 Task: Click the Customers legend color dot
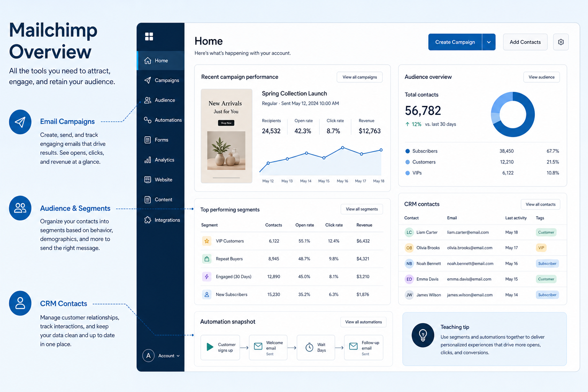pos(408,162)
